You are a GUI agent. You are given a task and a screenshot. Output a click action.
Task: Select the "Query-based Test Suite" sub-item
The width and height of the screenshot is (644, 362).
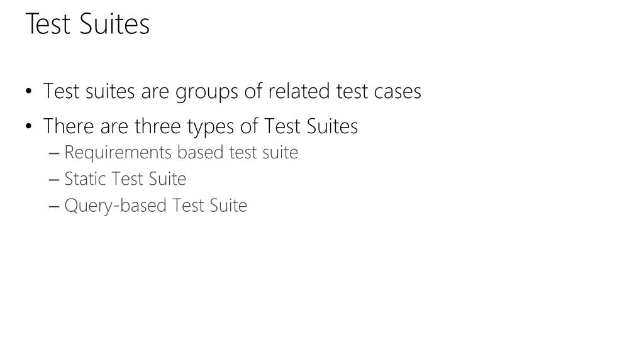point(156,206)
